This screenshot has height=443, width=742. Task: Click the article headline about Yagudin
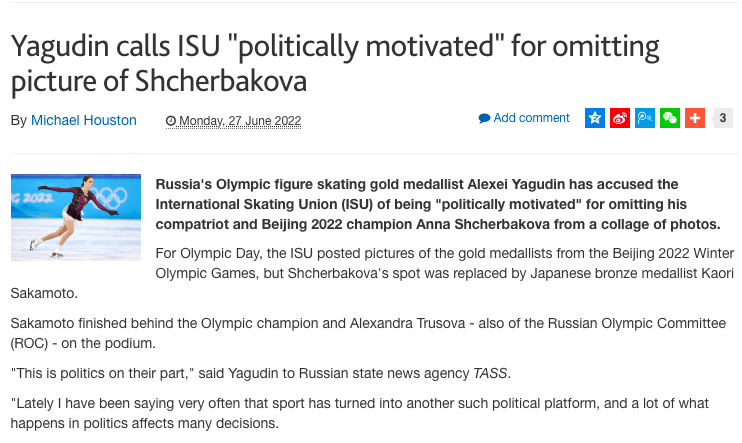tap(335, 62)
